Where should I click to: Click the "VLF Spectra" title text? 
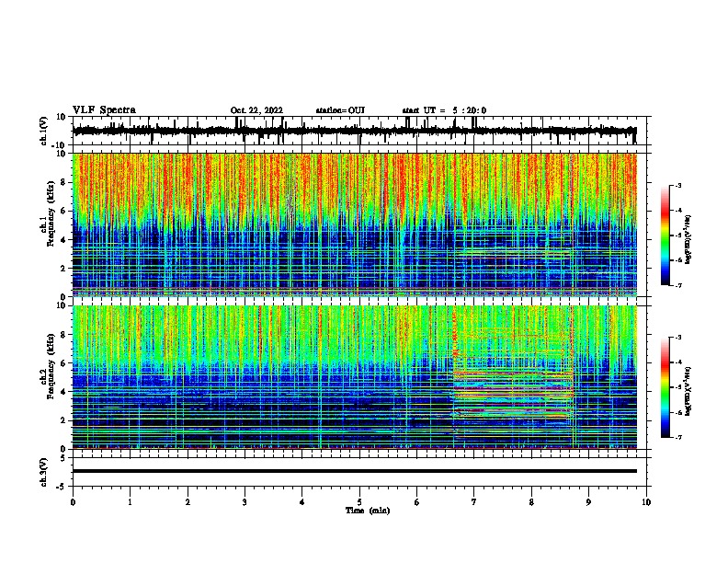click(104, 110)
